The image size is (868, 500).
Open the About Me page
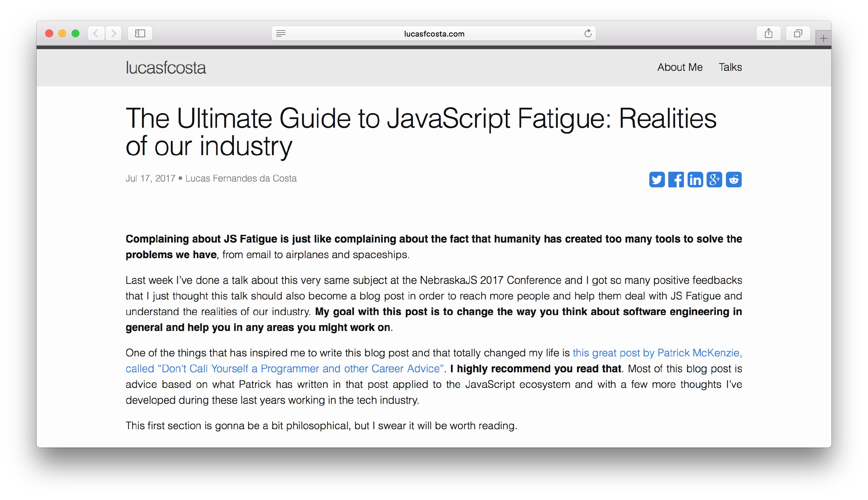pos(680,67)
